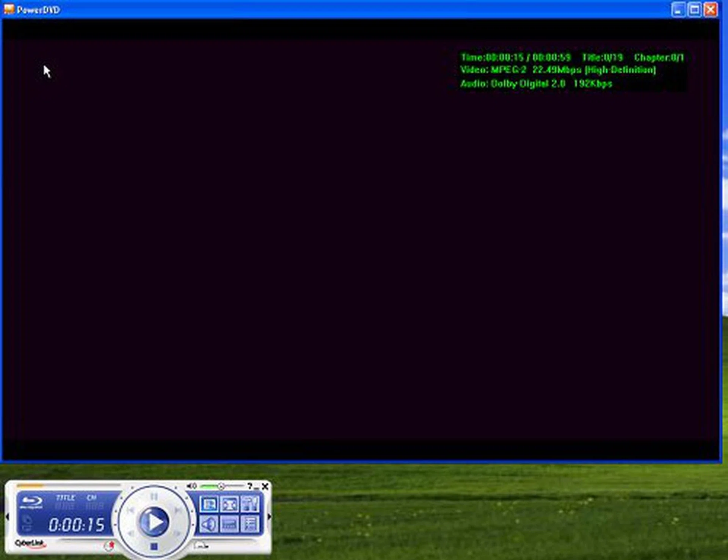This screenshot has width=728, height=560.
Task: Click the top-middle blue panel icon
Action: click(229, 504)
